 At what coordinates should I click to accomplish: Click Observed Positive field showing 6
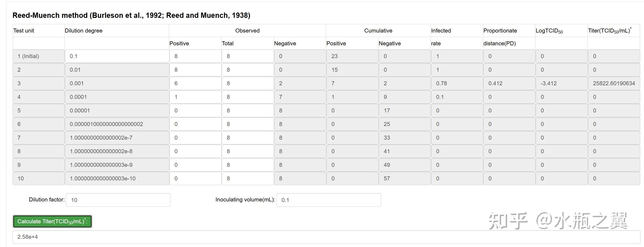195,83
